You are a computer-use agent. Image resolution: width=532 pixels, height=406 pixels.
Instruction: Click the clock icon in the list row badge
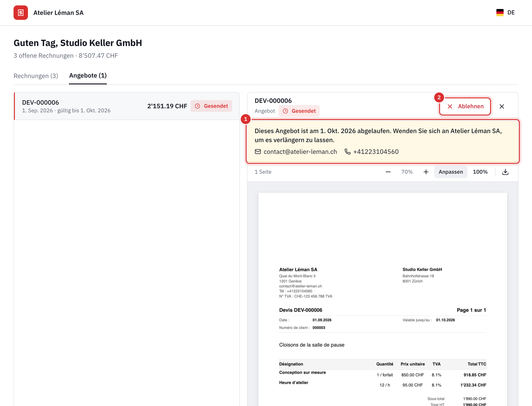(x=197, y=106)
